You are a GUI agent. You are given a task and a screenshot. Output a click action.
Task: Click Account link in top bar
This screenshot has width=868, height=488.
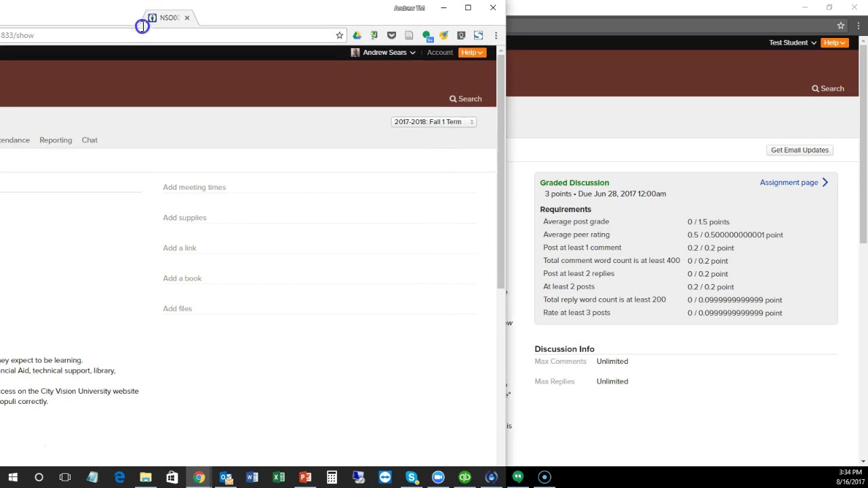tap(440, 52)
